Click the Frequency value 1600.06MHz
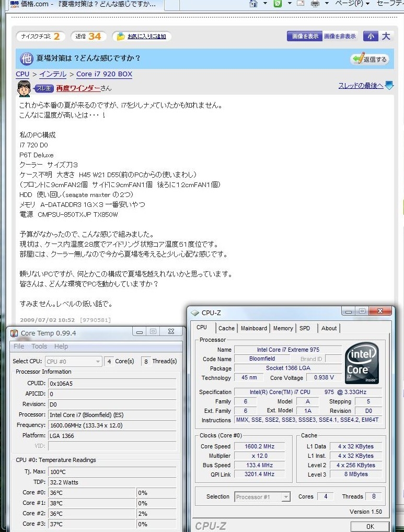Viewport: 404px width, 532px height. tap(112, 425)
